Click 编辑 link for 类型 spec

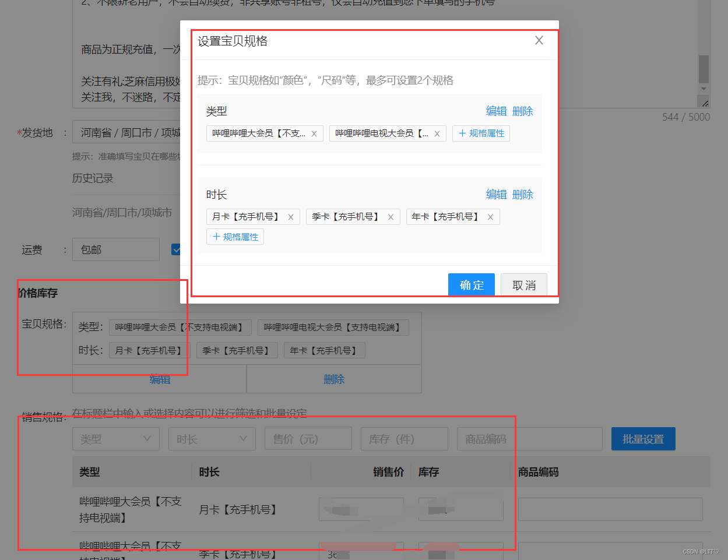pos(497,111)
